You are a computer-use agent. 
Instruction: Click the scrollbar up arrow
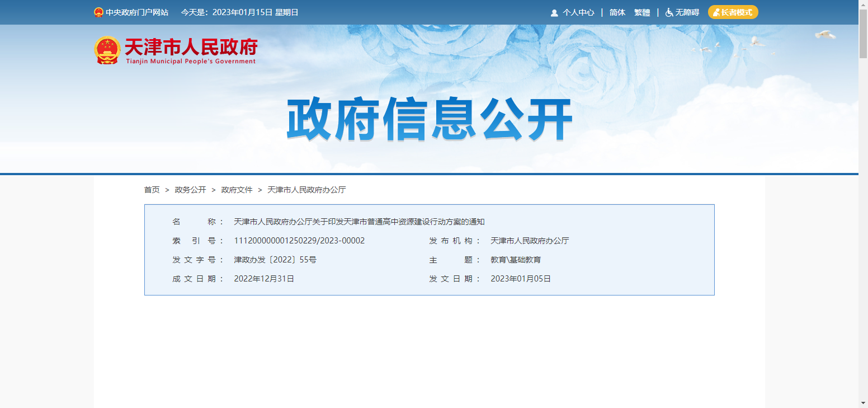(863, 4)
